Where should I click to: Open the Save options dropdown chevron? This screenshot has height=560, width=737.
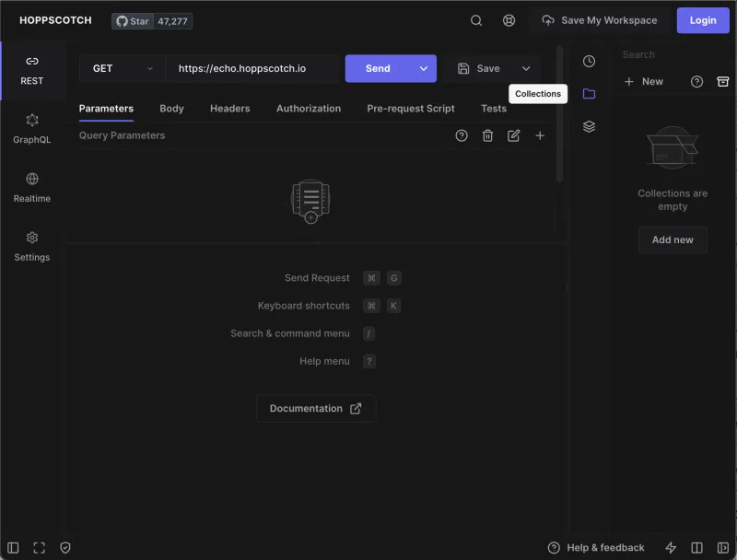tap(526, 68)
